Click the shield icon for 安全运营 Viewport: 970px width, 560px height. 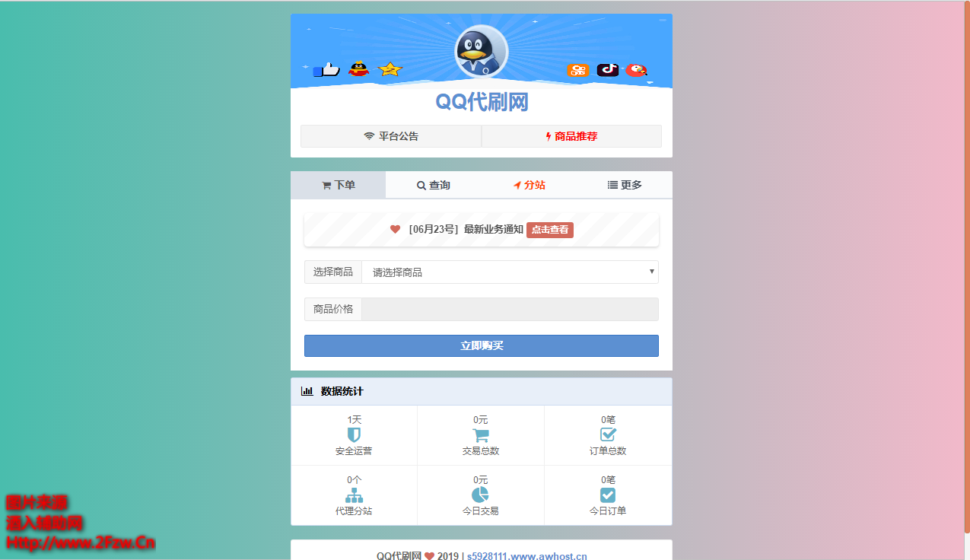click(354, 434)
